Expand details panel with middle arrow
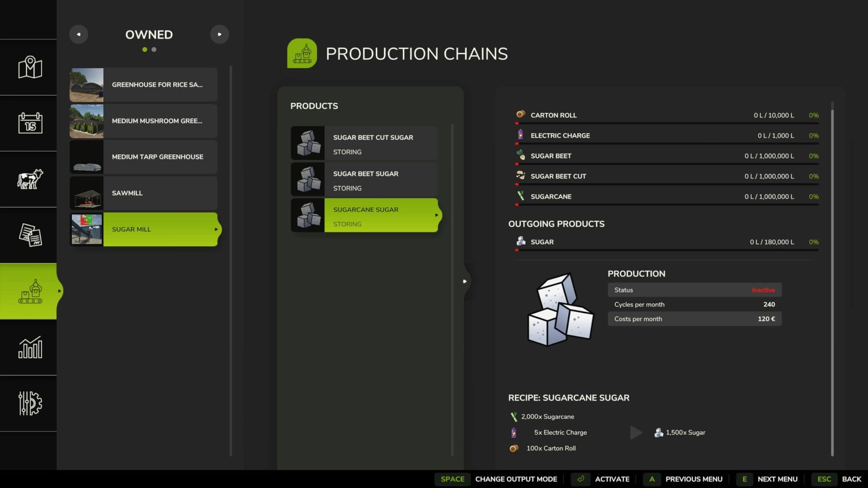The image size is (868, 488). point(465,281)
